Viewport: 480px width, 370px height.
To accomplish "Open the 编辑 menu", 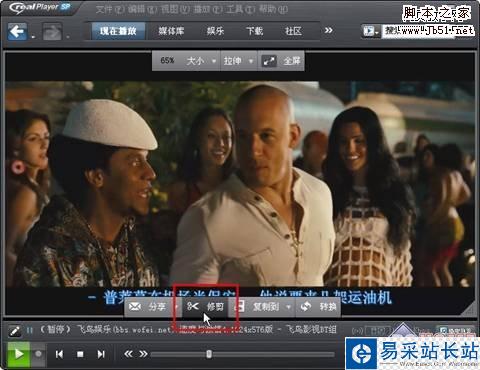I will coord(142,9).
